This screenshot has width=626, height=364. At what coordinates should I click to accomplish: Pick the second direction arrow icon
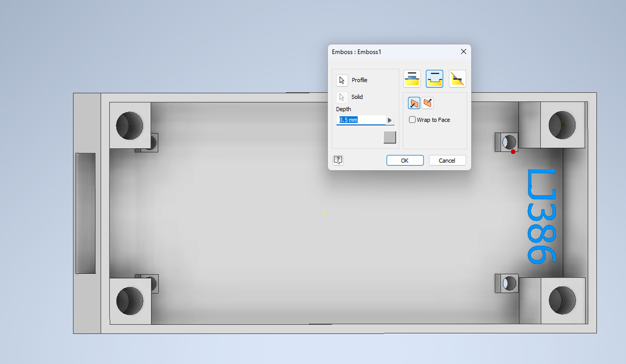pyautogui.click(x=428, y=103)
